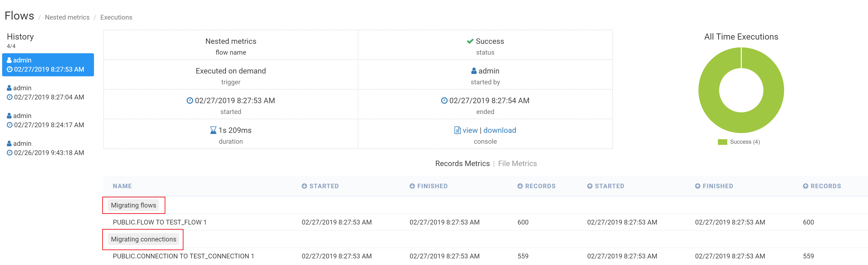
Task: Click the clock icon in started cell
Action: (190, 101)
